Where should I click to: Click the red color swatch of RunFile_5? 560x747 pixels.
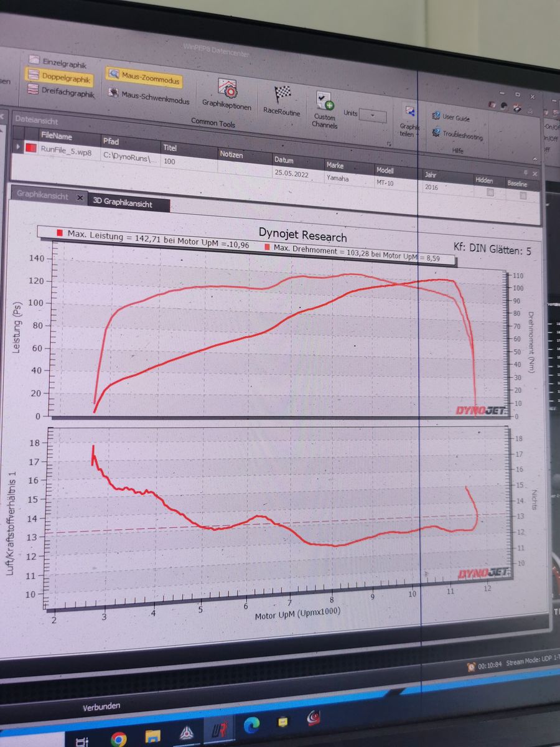31,148
